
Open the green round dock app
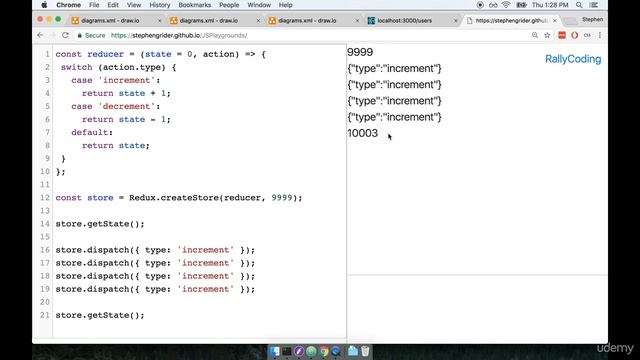(x=311, y=351)
